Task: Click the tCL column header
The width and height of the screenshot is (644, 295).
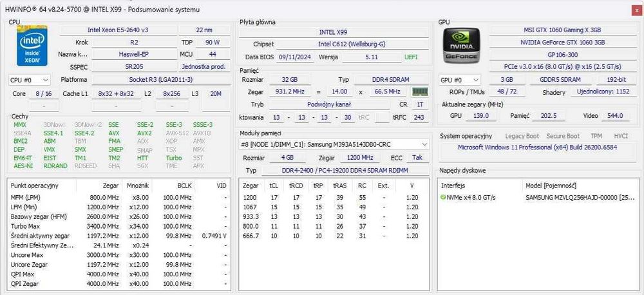Action: [x=274, y=186]
